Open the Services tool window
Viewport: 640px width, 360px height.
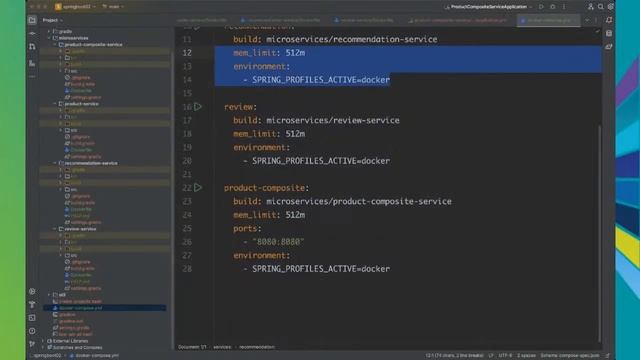(x=32, y=291)
